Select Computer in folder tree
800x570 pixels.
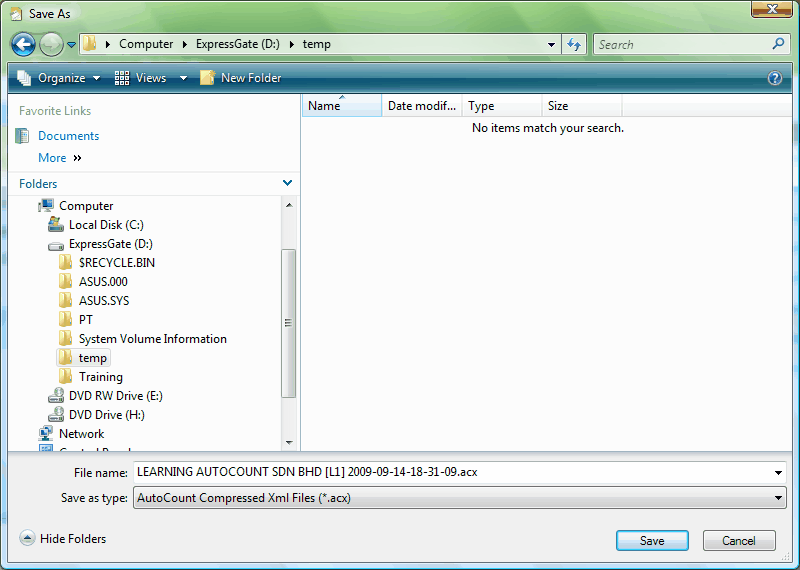pos(86,206)
